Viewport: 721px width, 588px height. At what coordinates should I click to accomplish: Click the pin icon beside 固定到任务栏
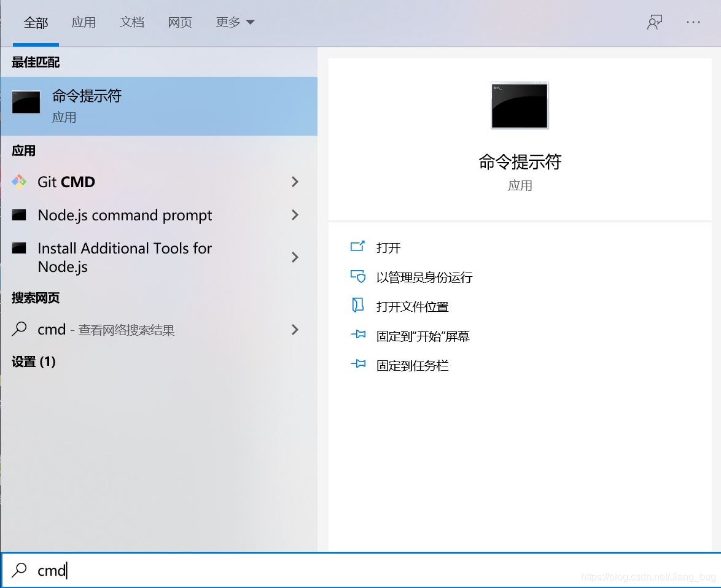pyautogui.click(x=358, y=365)
